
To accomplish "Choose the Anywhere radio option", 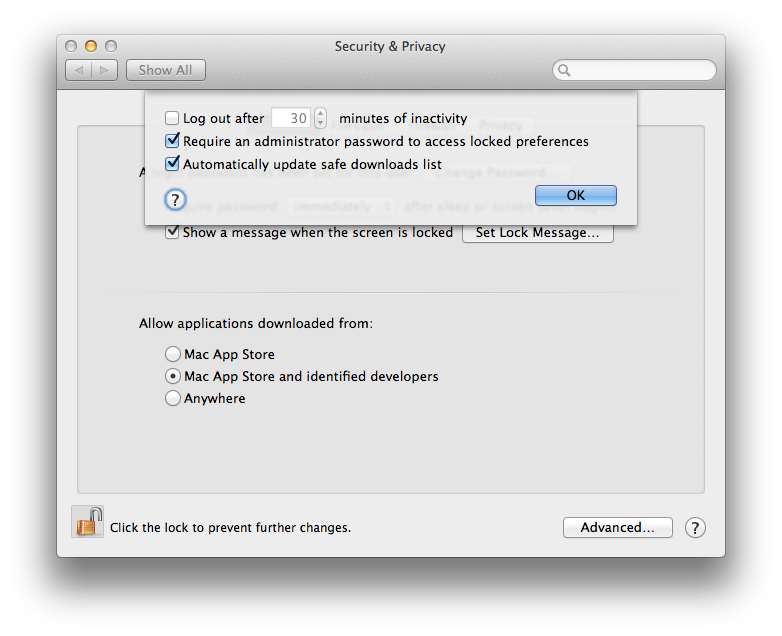I will [173, 398].
